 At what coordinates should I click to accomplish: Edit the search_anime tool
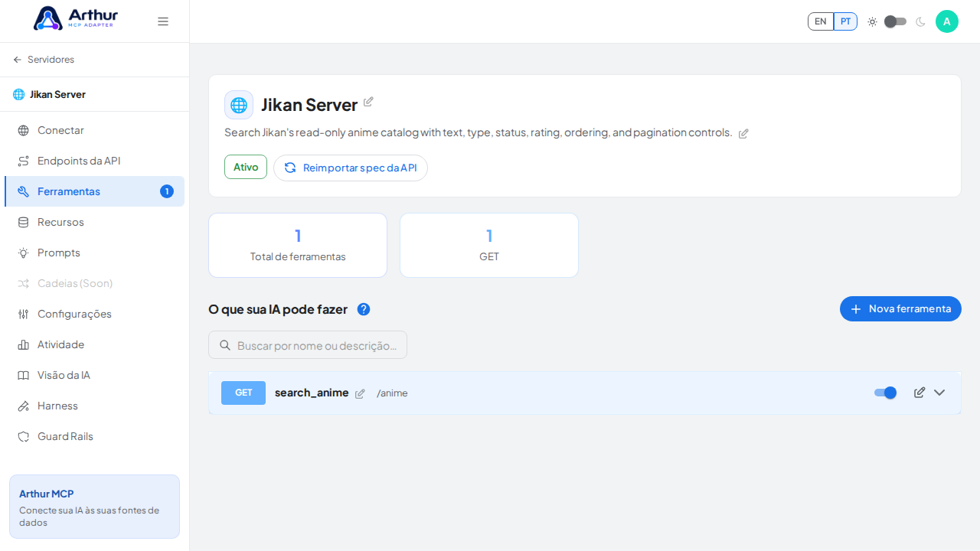[x=920, y=393]
